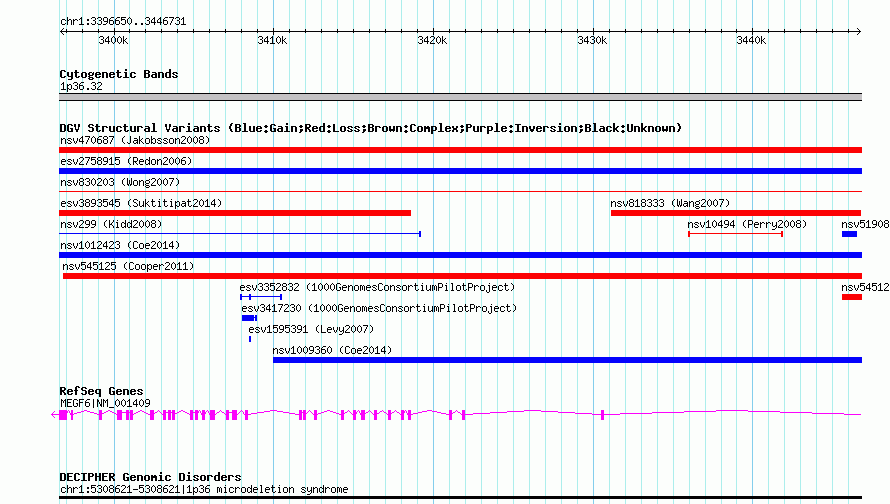Select the MEGF6 exon at the 3430k region
The width and height of the screenshot is (890, 504).
point(602,415)
